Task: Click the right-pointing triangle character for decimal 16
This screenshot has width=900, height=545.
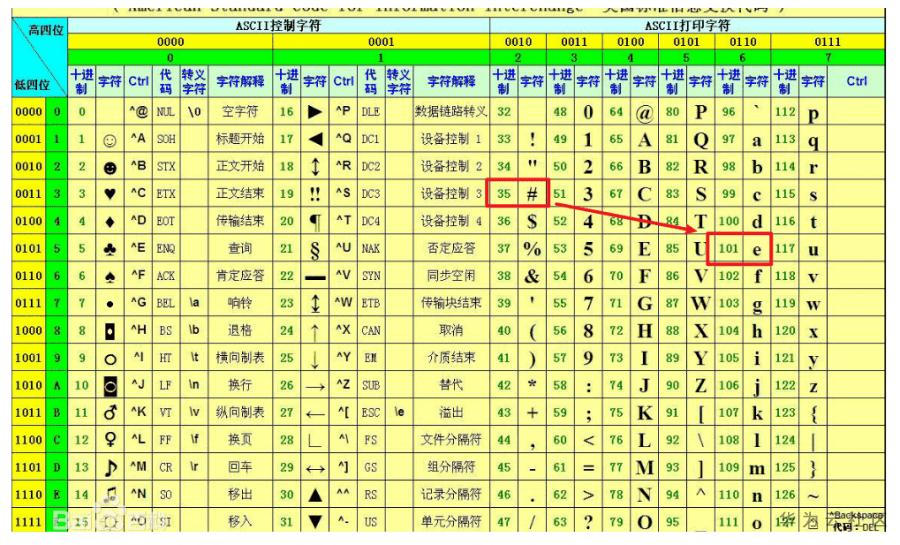Action: 315,111
